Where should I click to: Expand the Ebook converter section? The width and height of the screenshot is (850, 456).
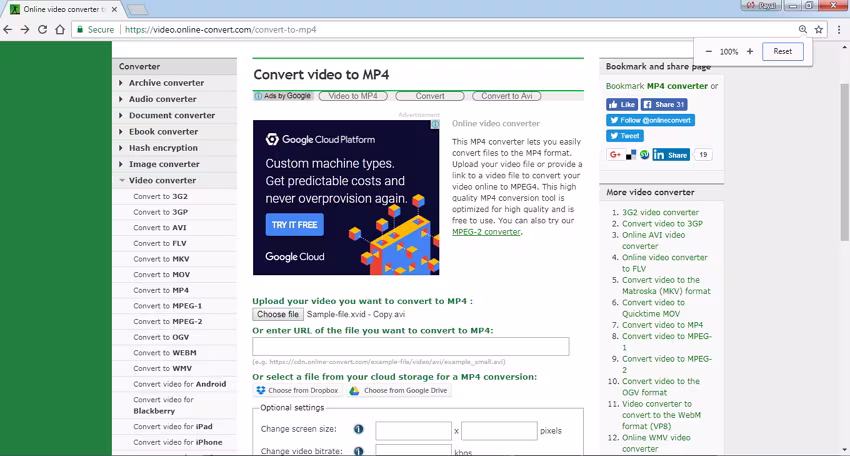(x=163, y=132)
